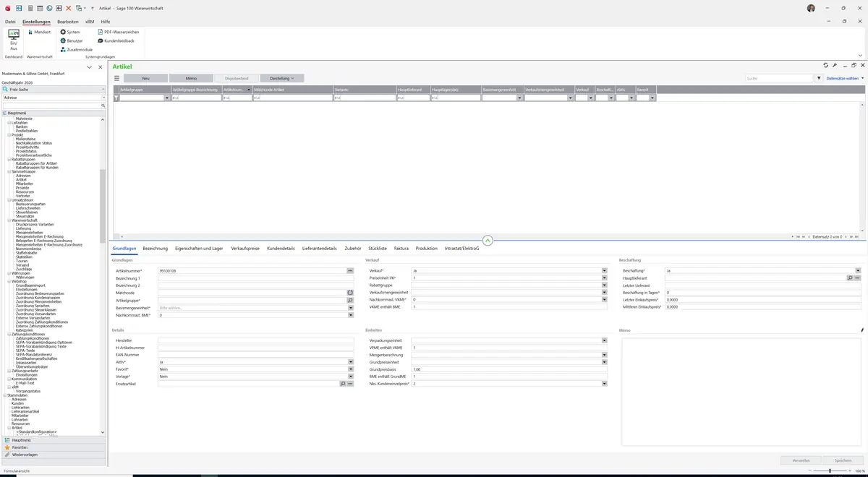The height and width of the screenshot is (477, 868).
Task: Toggle the Dashboard Ein/Aus button
Action: click(14, 40)
